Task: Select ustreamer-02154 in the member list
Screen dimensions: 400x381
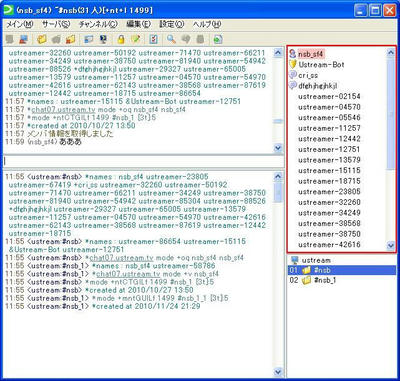Action: pos(329,97)
